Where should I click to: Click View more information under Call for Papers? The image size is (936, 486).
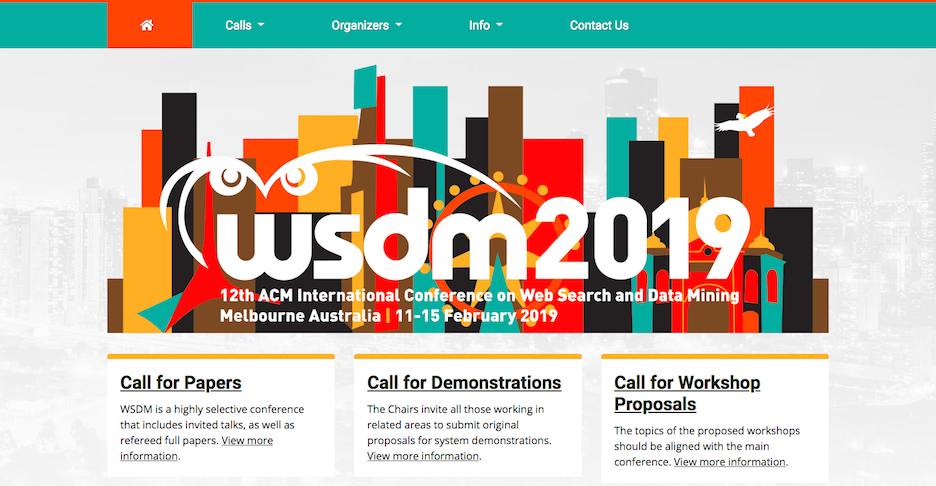tap(196, 448)
